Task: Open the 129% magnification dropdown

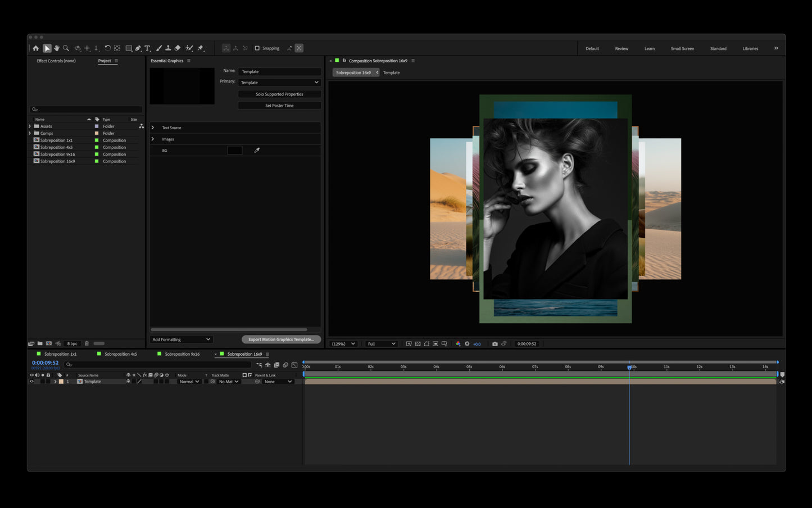Action: (x=344, y=344)
